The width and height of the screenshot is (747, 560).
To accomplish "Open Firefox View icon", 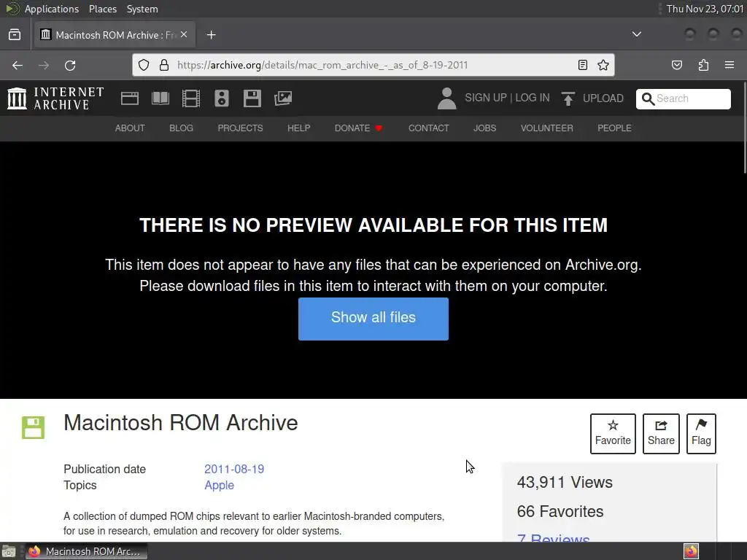I will click(x=15, y=35).
